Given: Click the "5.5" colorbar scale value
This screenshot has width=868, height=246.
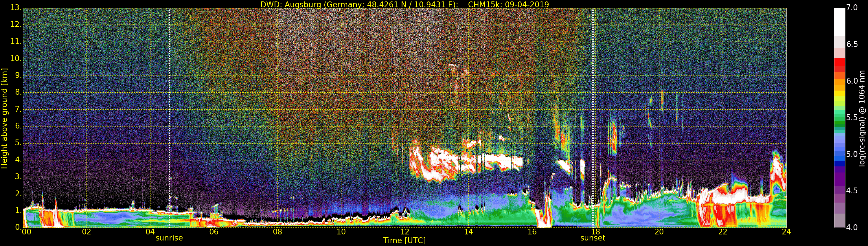Looking at the screenshot, I should (x=852, y=117).
